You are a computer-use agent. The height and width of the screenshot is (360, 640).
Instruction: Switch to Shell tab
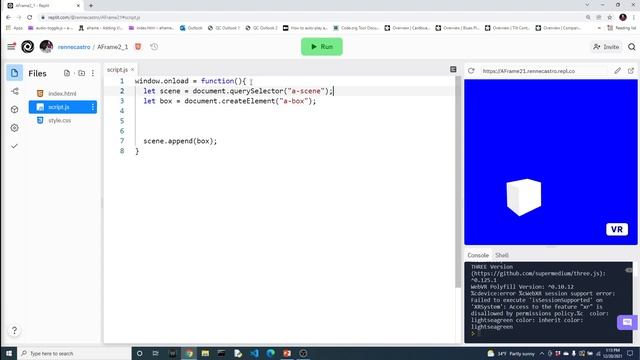coord(502,255)
